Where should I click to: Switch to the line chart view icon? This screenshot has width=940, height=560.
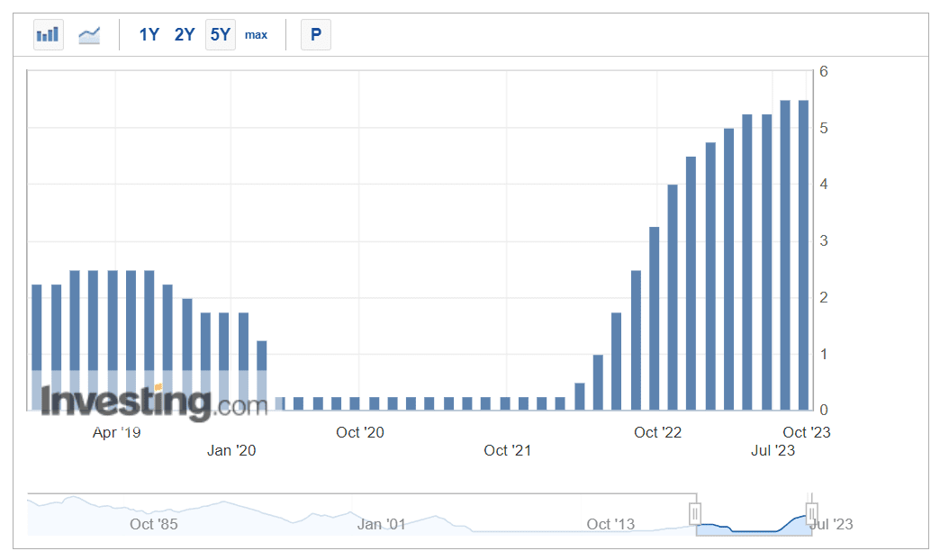(x=89, y=35)
